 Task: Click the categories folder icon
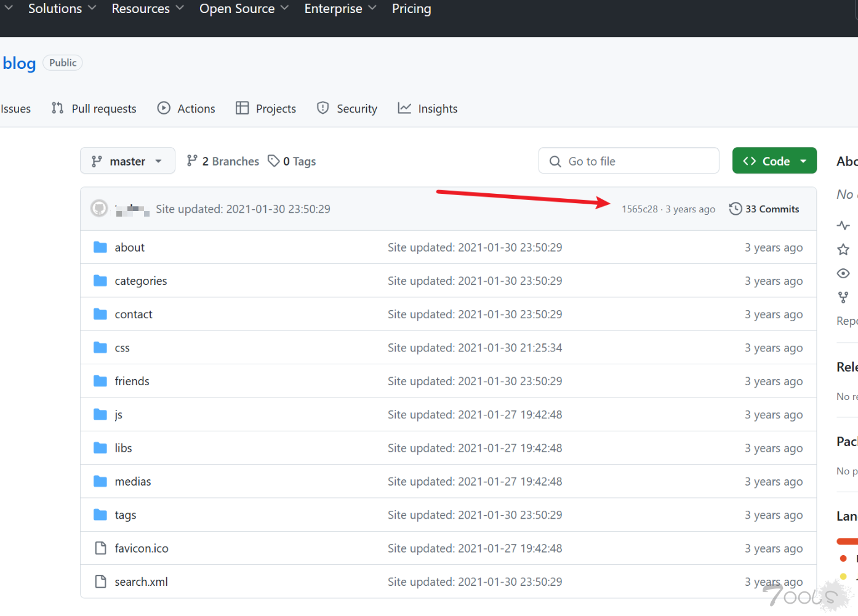click(x=100, y=281)
